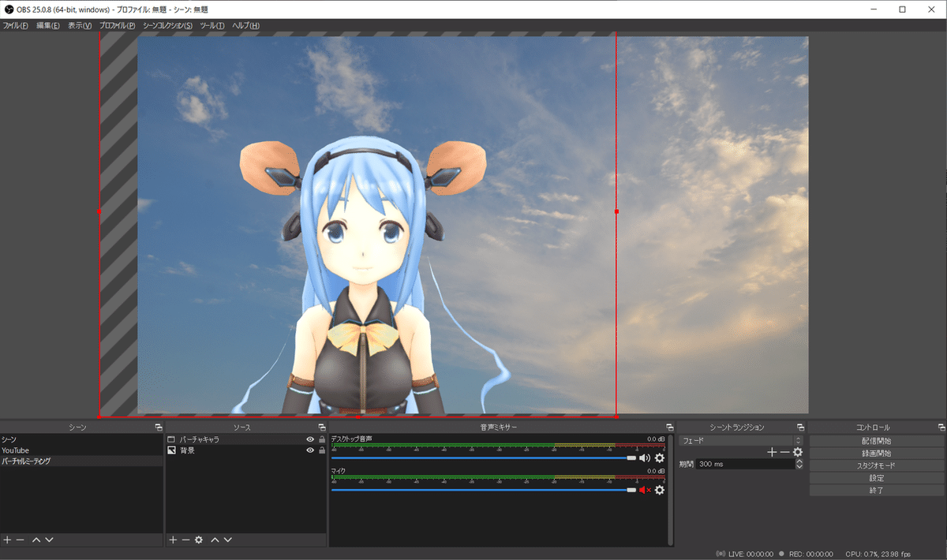Toggle スタジオモード on

pos(878,465)
